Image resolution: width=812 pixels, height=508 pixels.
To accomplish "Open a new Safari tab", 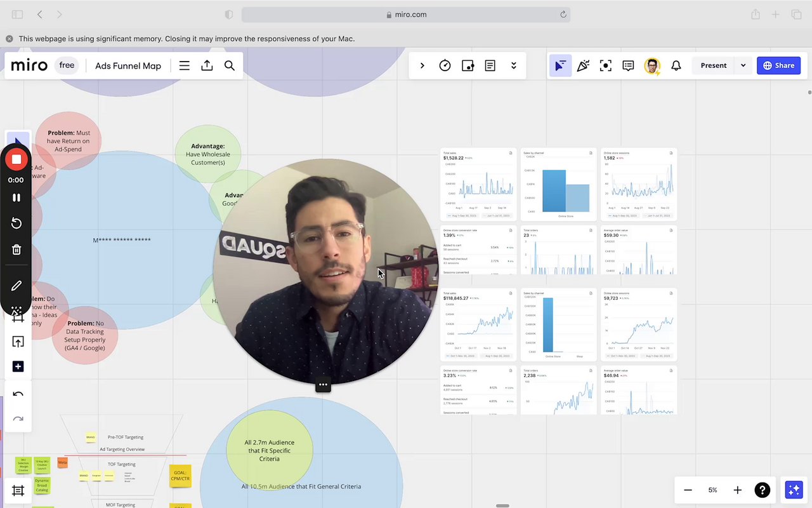I will [775, 14].
